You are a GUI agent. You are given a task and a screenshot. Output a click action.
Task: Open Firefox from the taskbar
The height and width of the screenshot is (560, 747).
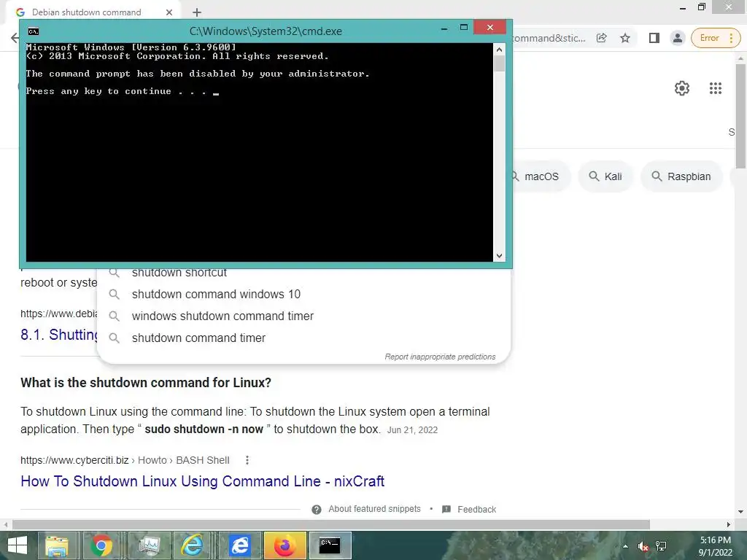285,545
